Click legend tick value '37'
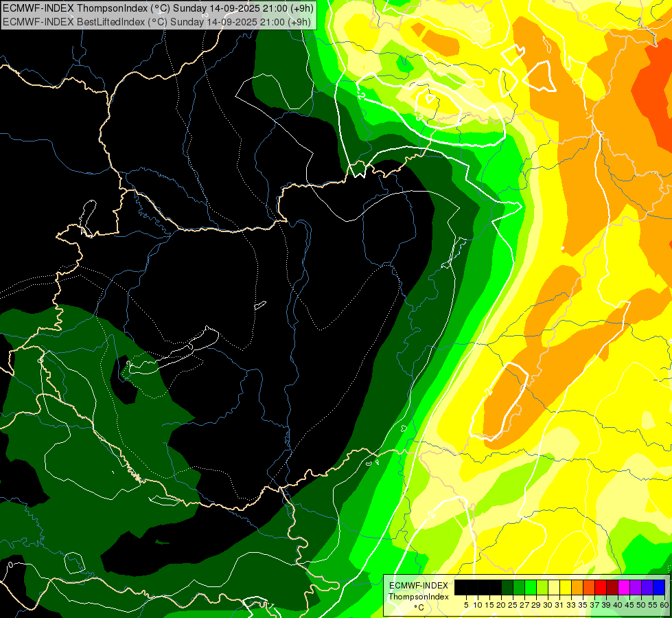Screen dimensions: 672x618 pos(595,605)
